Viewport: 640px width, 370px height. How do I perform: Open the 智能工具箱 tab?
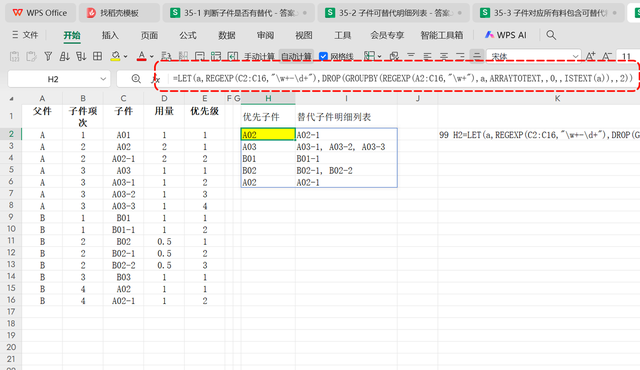442,35
